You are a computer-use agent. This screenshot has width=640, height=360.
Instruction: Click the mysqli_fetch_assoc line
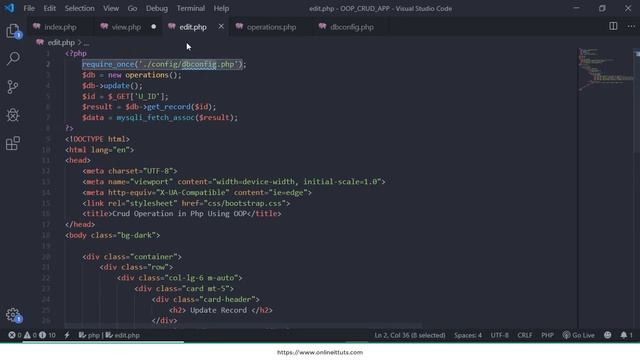160,118
